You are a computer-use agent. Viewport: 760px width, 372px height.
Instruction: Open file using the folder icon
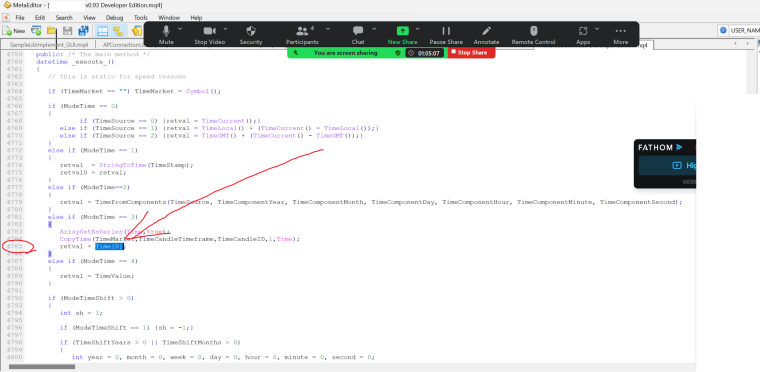click(51, 31)
